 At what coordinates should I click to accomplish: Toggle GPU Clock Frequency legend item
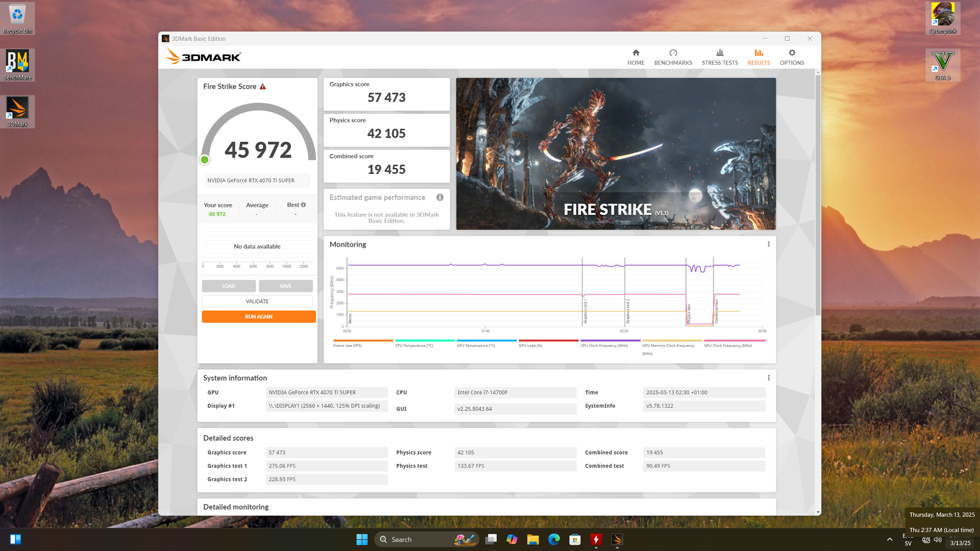[x=734, y=343]
